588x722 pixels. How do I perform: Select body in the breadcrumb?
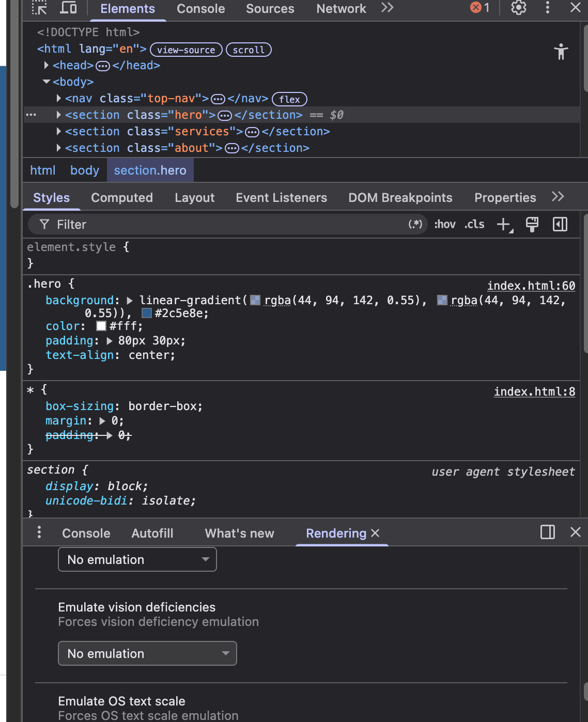click(x=85, y=170)
